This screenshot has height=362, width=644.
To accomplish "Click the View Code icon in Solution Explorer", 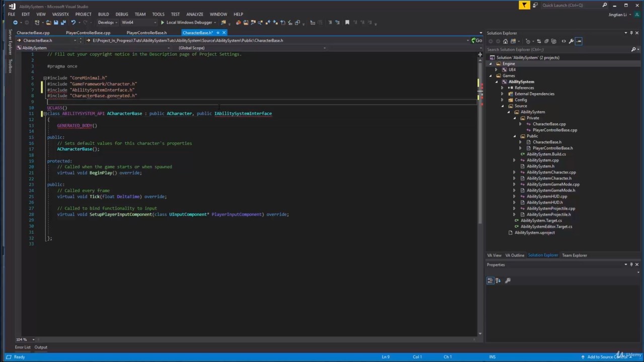I will (563, 41).
